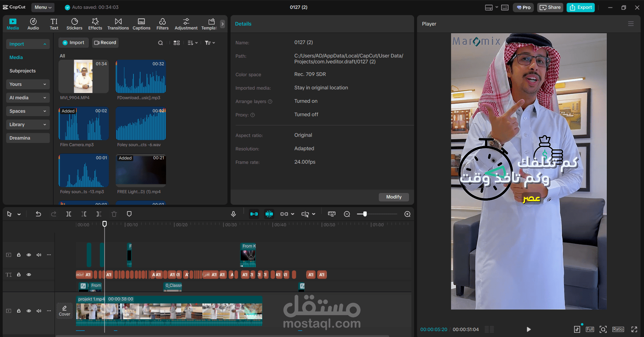644x337 pixels.
Task: Hide the text track with its eye icon
Action: pyautogui.click(x=29, y=275)
